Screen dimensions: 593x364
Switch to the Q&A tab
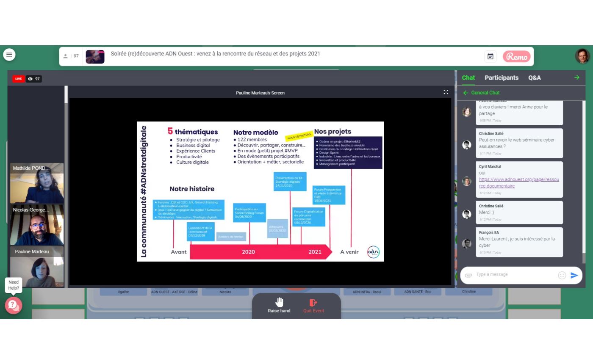click(x=534, y=77)
